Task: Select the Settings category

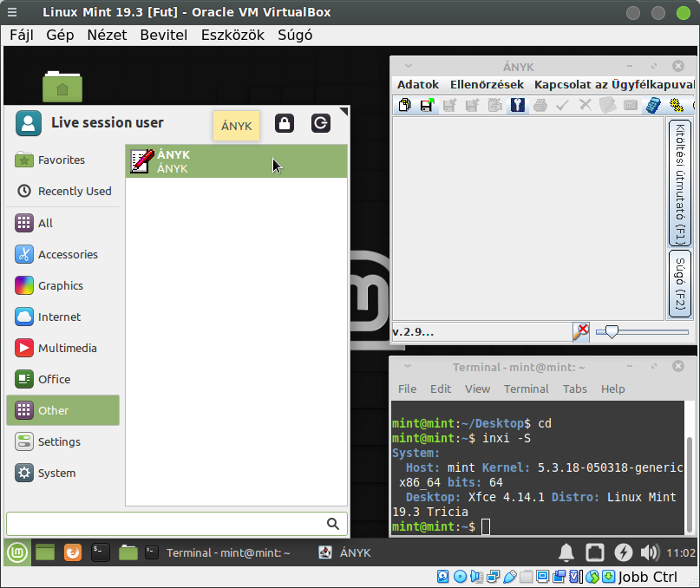Action: tap(63, 441)
